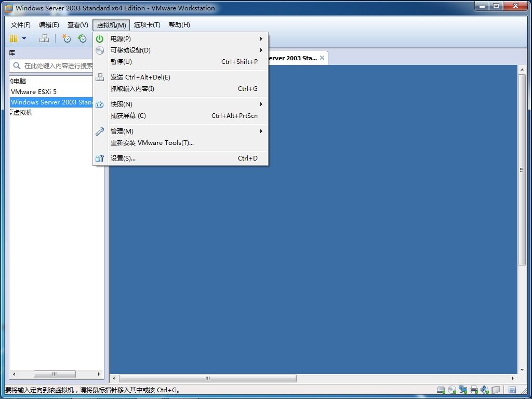Click the VM view horizontal scrollbar thumb
This screenshot has height=399, width=532.
tap(208, 378)
